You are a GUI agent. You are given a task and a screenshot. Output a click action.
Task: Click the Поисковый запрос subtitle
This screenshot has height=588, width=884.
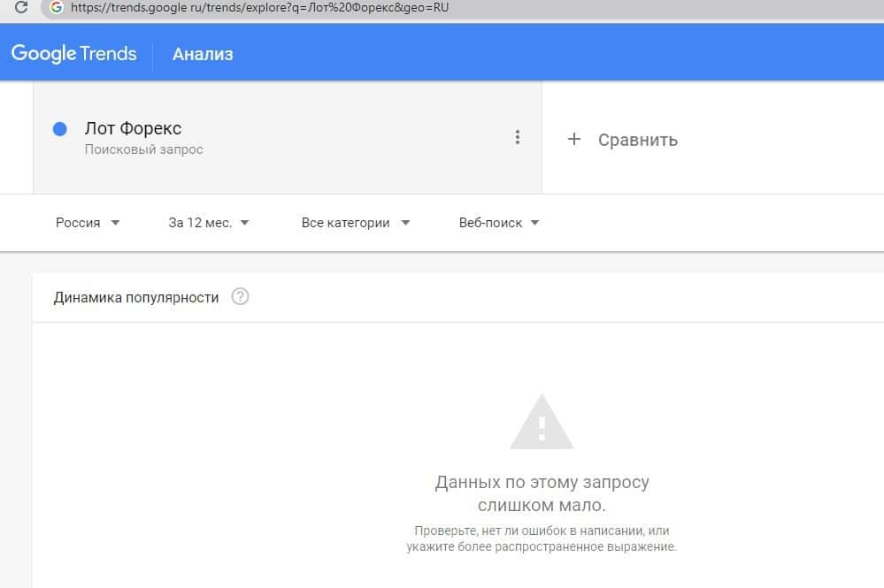[x=143, y=150]
